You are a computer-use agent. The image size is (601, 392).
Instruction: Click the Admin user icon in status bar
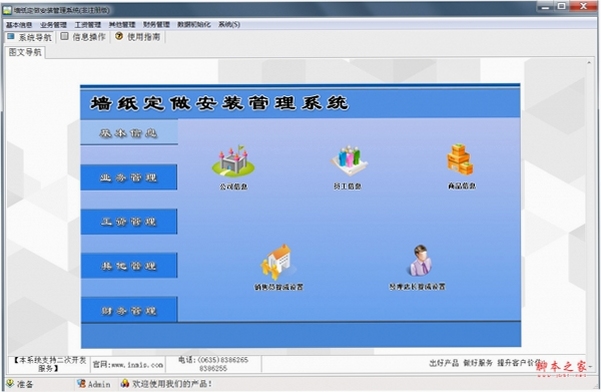click(x=81, y=383)
